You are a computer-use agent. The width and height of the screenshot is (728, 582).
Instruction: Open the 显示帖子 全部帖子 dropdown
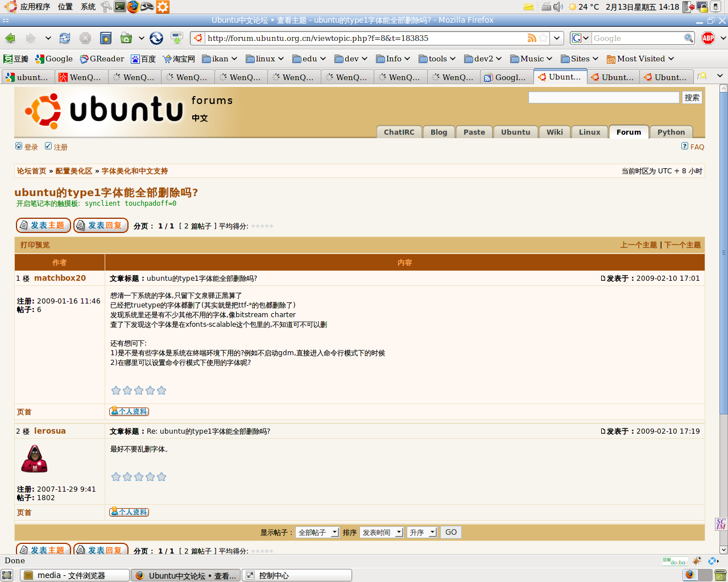point(317,533)
